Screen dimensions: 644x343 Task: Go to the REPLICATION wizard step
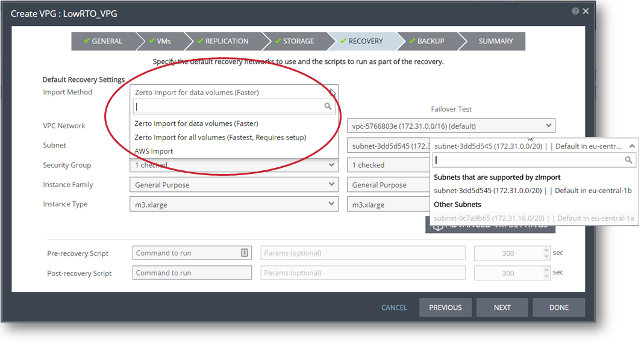223,41
